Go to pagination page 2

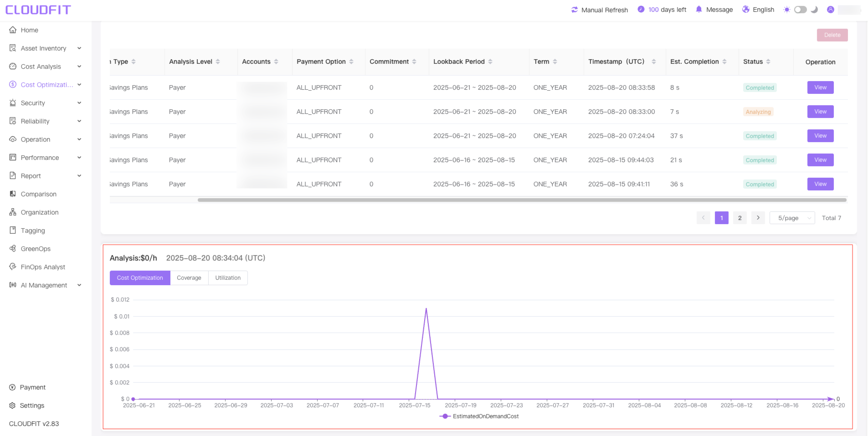pyautogui.click(x=740, y=218)
